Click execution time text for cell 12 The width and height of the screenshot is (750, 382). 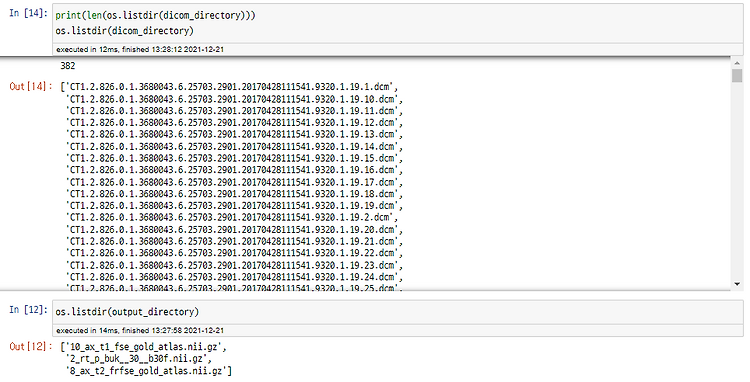pos(140,330)
